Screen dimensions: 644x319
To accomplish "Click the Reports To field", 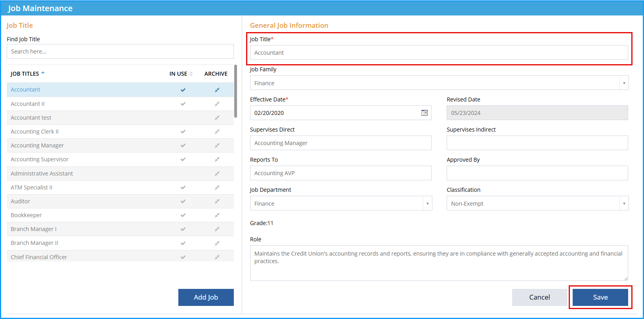I will click(x=341, y=173).
